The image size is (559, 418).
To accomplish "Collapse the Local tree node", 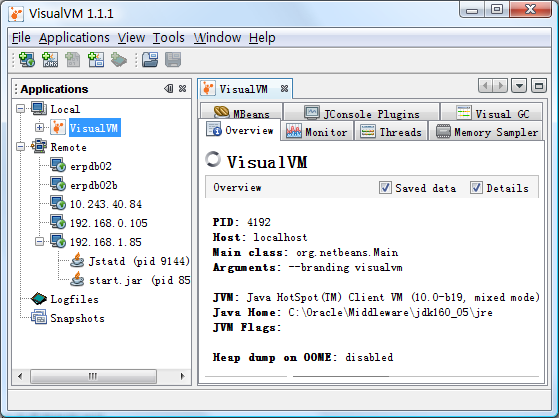I will [x=21, y=108].
